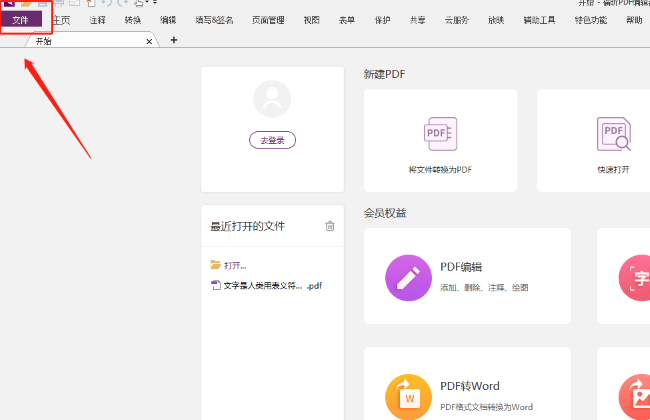
Task: Clear recent files with trash icon
Action: coord(330,226)
